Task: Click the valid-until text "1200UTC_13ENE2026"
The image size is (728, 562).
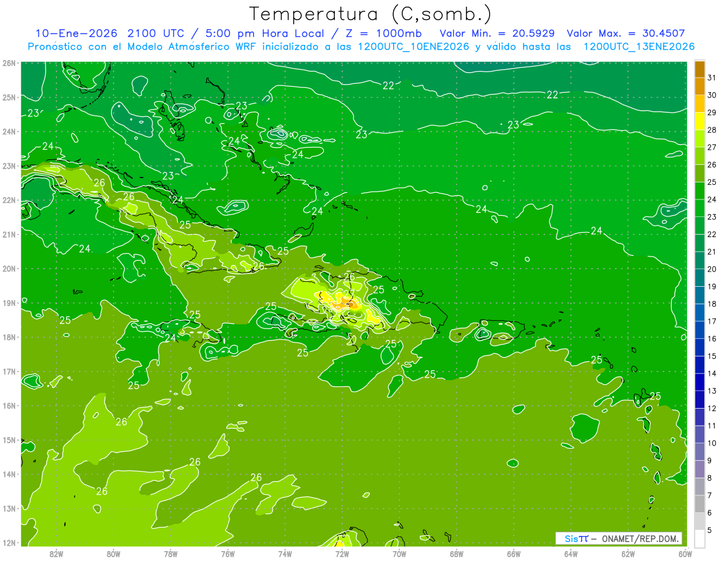Action: click(x=639, y=47)
